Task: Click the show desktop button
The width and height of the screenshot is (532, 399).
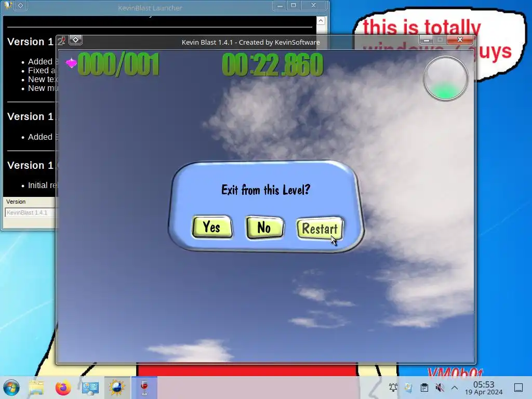Action: pos(518,388)
